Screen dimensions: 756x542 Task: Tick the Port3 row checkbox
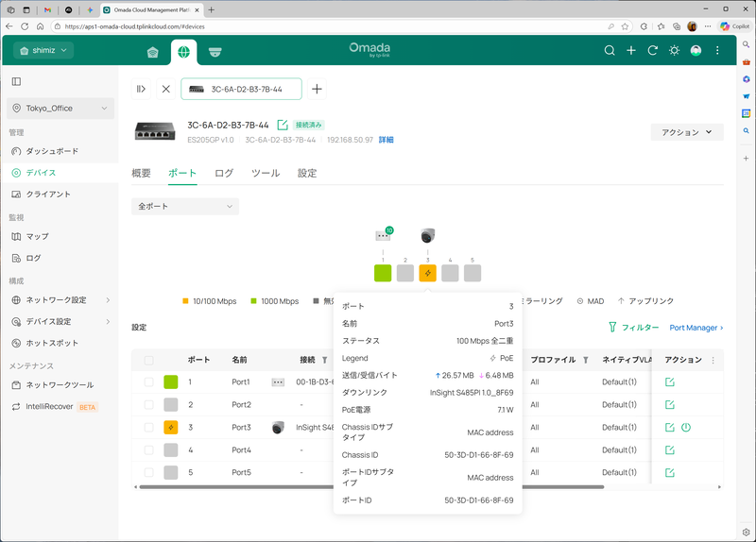[149, 428]
